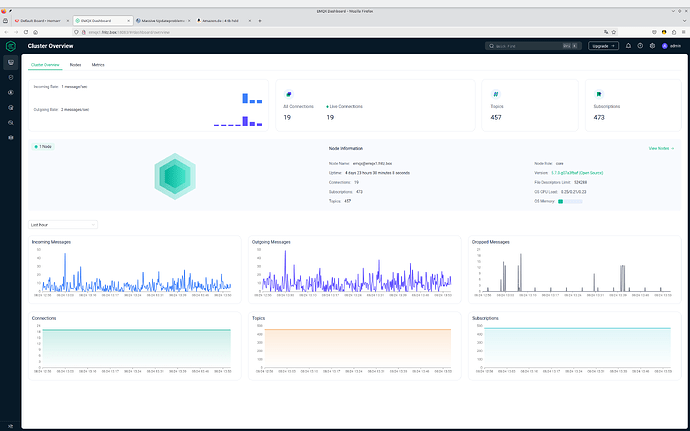Open the admin user menu
The height and width of the screenshot is (431, 690).
click(672, 46)
